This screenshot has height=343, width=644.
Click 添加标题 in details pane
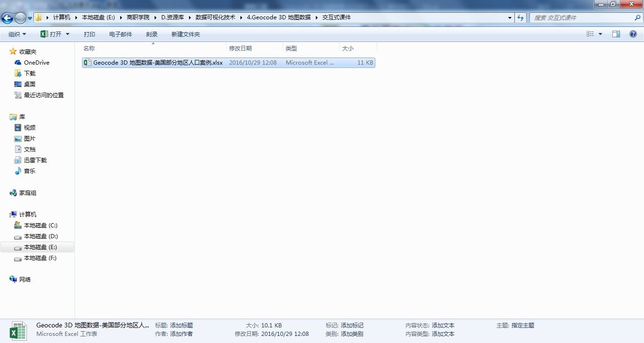[x=182, y=325]
